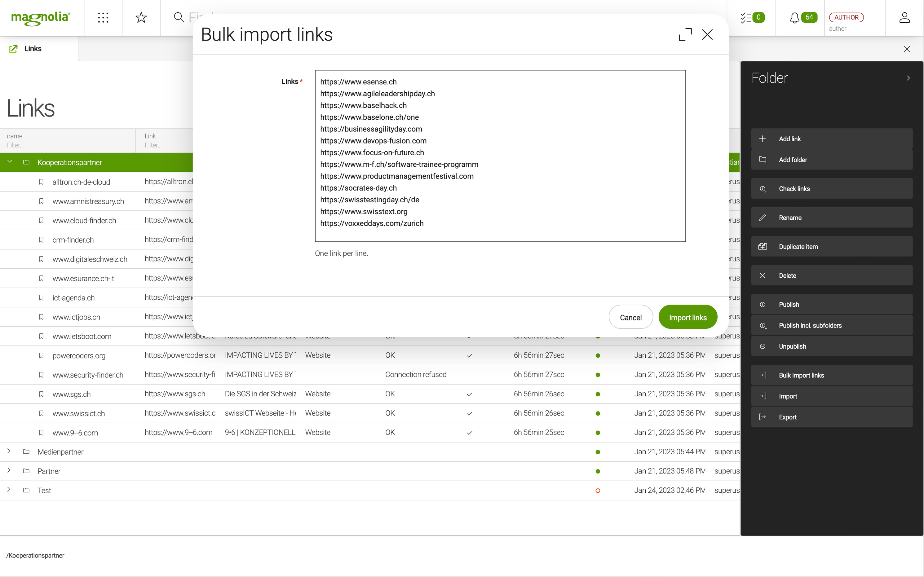Collapse the Kooperationspartner folder
This screenshot has height=577, width=924.
pyautogui.click(x=10, y=162)
